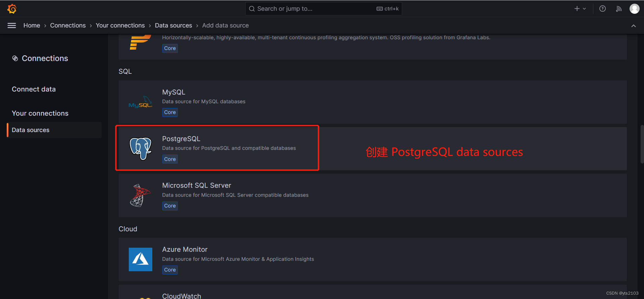The width and height of the screenshot is (644, 299).
Task: Click Add data source breadcrumb text
Action: click(x=225, y=25)
